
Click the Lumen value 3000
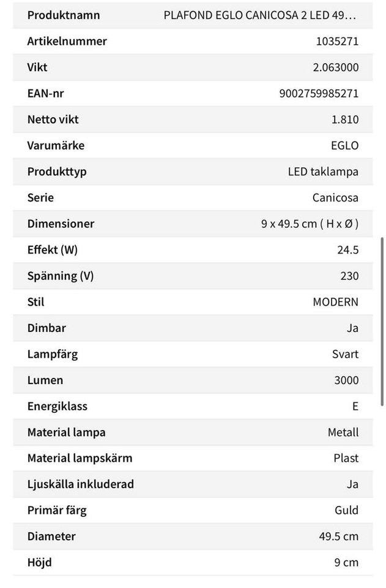[x=346, y=380]
